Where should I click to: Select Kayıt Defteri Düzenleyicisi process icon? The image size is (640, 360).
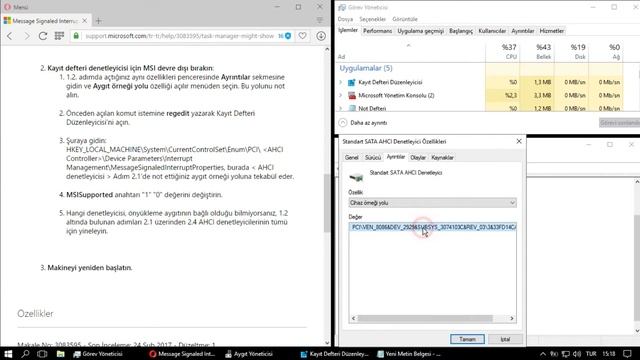click(x=352, y=82)
